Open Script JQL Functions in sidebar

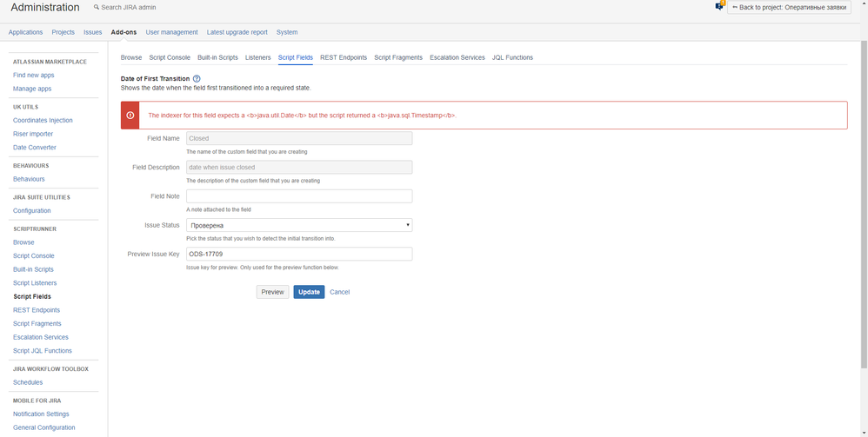tap(43, 351)
